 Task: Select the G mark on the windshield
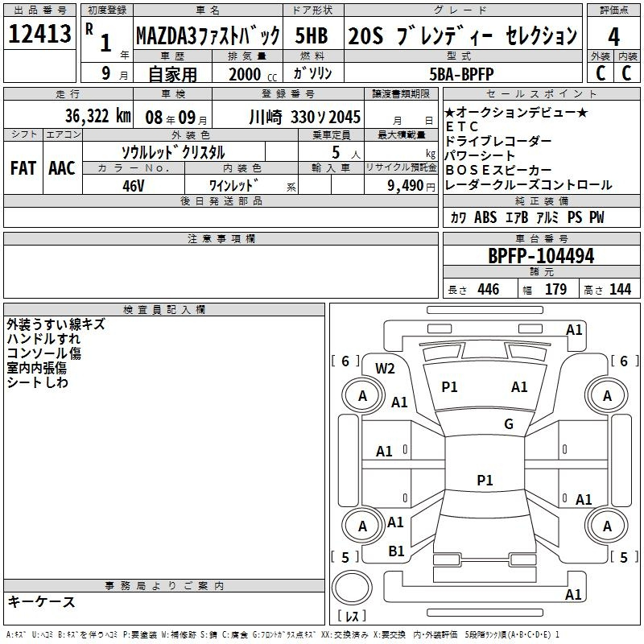pos(508,424)
